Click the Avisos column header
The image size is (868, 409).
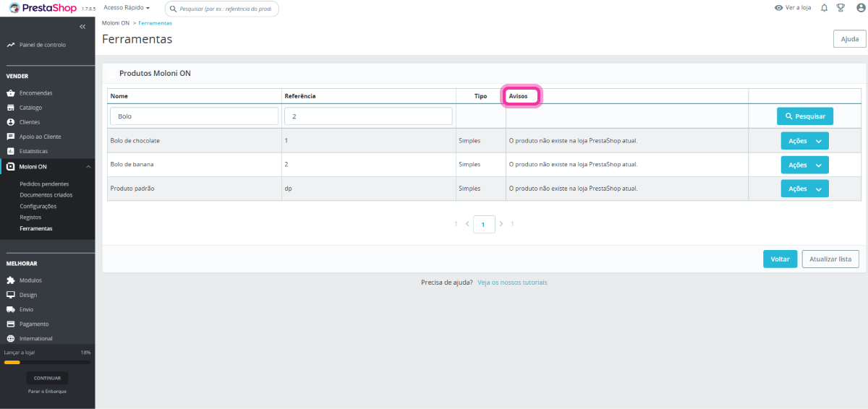click(x=519, y=96)
